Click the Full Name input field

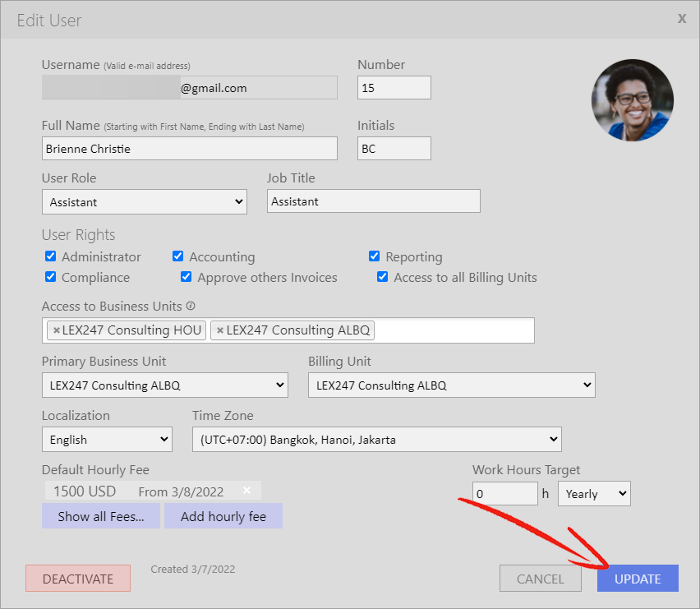[190, 148]
